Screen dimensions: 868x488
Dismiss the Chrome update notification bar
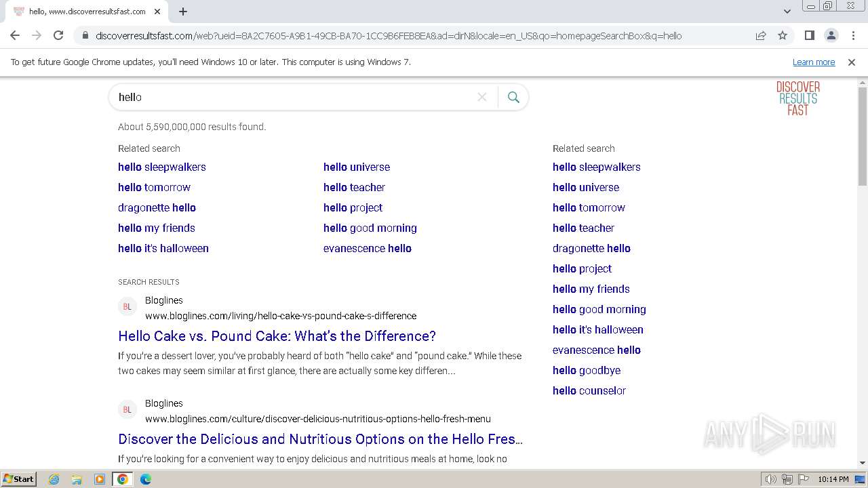pos(852,62)
